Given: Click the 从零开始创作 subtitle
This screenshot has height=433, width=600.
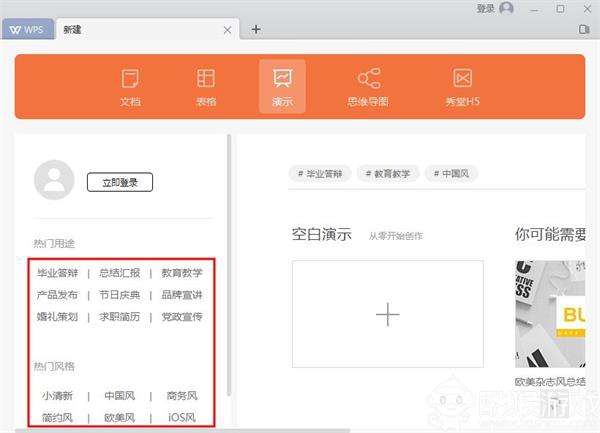Looking at the screenshot, I should [x=396, y=236].
